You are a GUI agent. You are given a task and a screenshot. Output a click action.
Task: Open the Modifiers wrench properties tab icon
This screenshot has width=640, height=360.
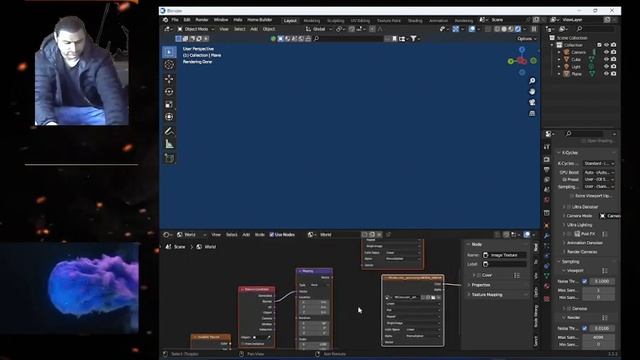coord(547,236)
